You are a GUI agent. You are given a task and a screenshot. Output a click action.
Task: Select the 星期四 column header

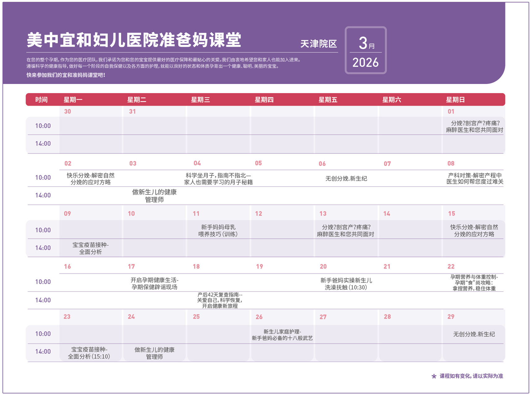pyautogui.click(x=264, y=100)
